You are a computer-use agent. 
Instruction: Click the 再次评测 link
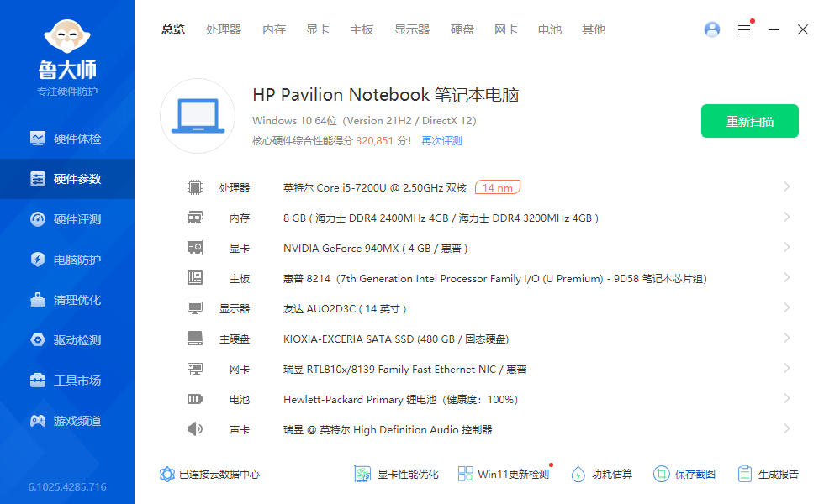[441, 141]
